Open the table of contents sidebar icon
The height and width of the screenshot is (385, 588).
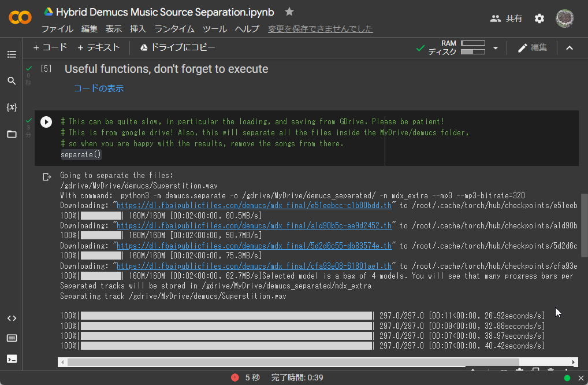pyautogui.click(x=12, y=54)
